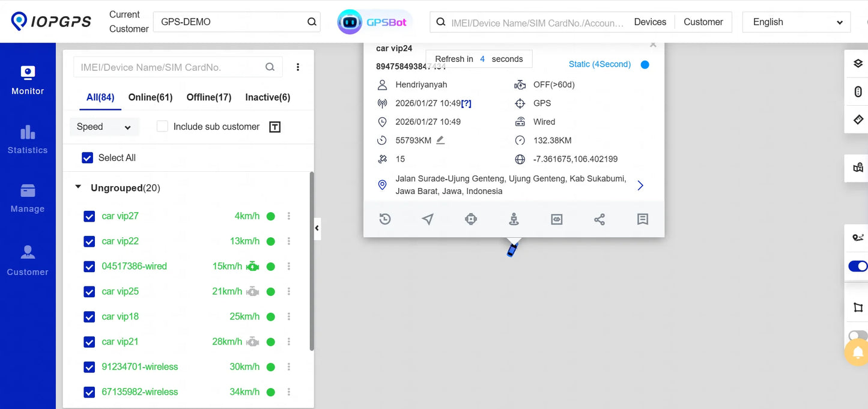Screen dimensions: 868x409
Task: Edit mileage with pencil icon
Action: [440, 140]
